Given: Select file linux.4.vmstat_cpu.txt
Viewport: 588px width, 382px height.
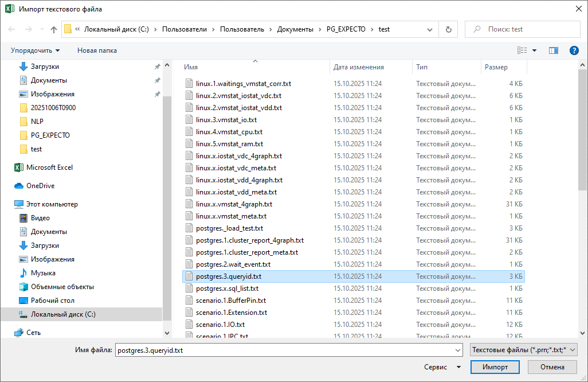Looking at the screenshot, I should (x=229, y=132).
